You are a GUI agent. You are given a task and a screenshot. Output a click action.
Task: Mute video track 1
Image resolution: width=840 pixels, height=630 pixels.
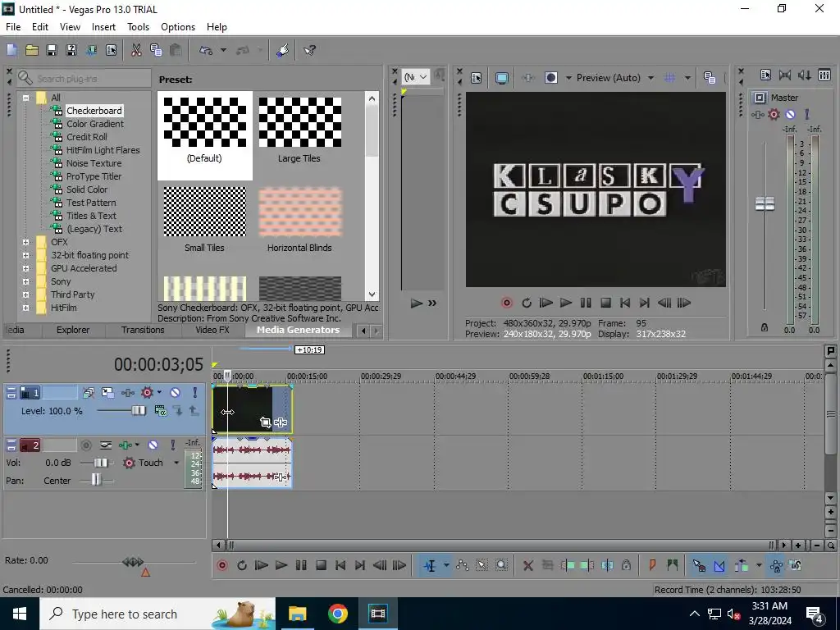click(176, 393)
